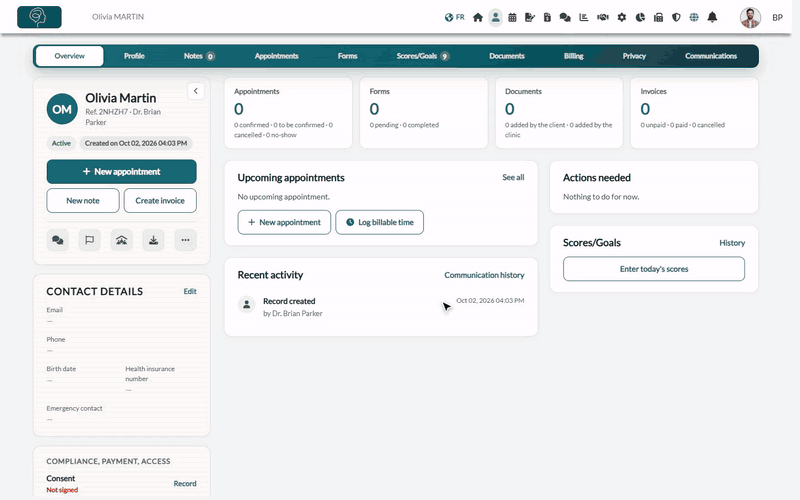Open the Invoices summary card
The width and height of the screenshot is (800, 500).
tap(694, 113)
